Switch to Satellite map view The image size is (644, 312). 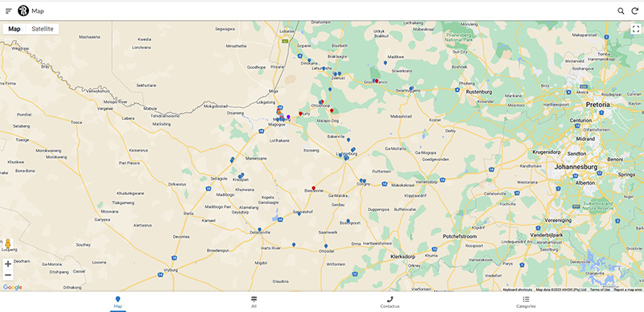(x=43, y=29)
